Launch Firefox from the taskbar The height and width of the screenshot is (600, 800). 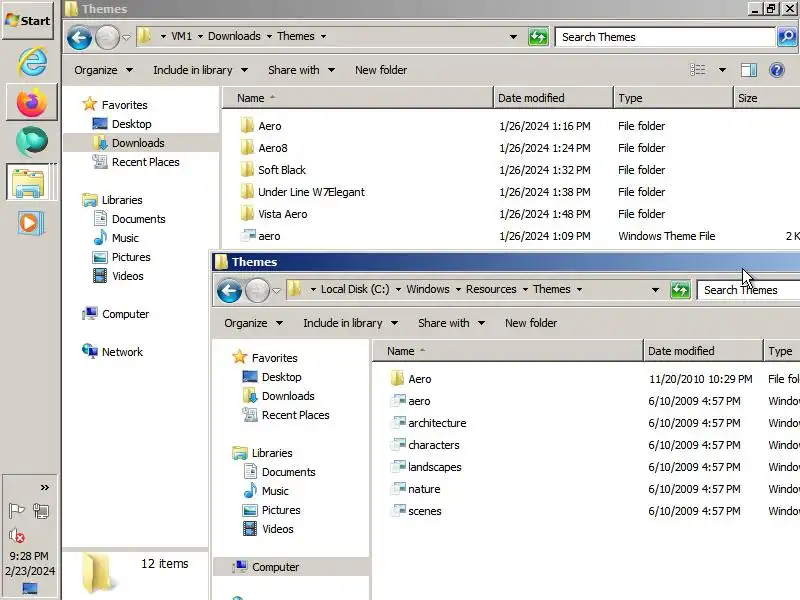click(x=32, y=102)
